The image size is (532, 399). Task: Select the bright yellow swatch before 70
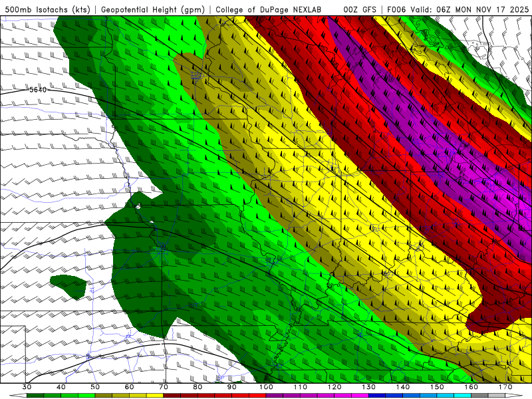click(x=155, y=395)
